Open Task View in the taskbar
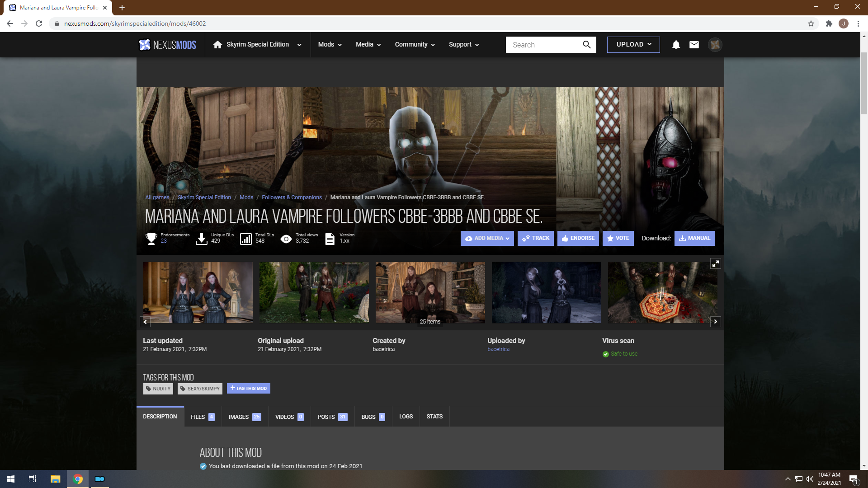The height and width of the screenshot is (488, 868). tap(33, 479)
